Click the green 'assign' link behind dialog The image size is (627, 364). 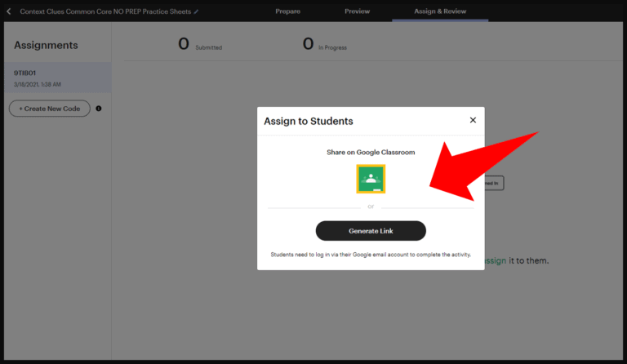pos(496,260)
